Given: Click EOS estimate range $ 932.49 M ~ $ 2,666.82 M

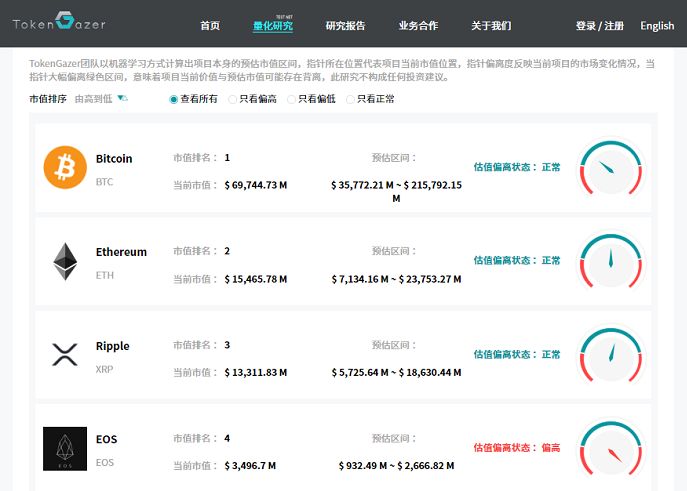Looking at the screenshot, I should point(396,466).
